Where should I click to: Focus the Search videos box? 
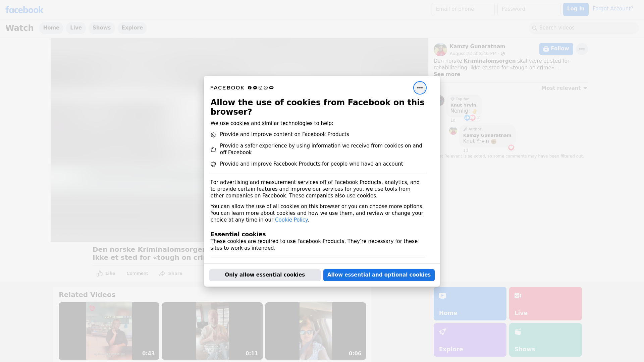(584, 28)
